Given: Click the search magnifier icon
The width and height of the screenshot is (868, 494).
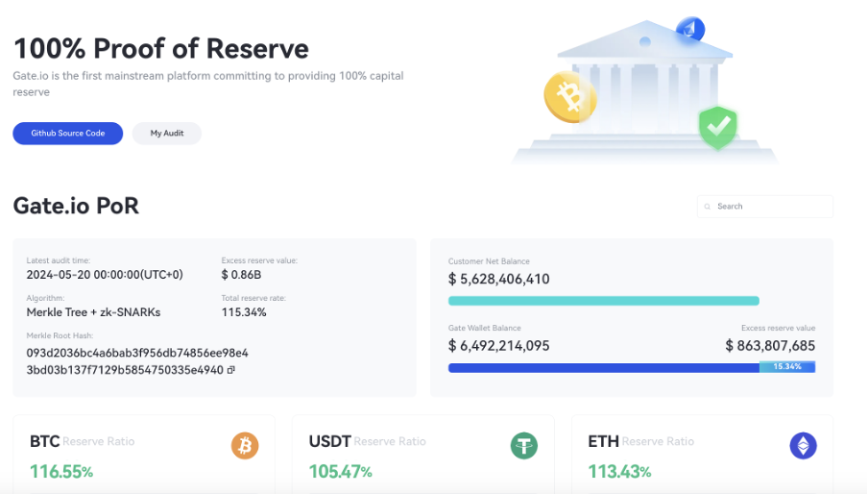Looking at the screenshot, I should (x=708, y=207).
